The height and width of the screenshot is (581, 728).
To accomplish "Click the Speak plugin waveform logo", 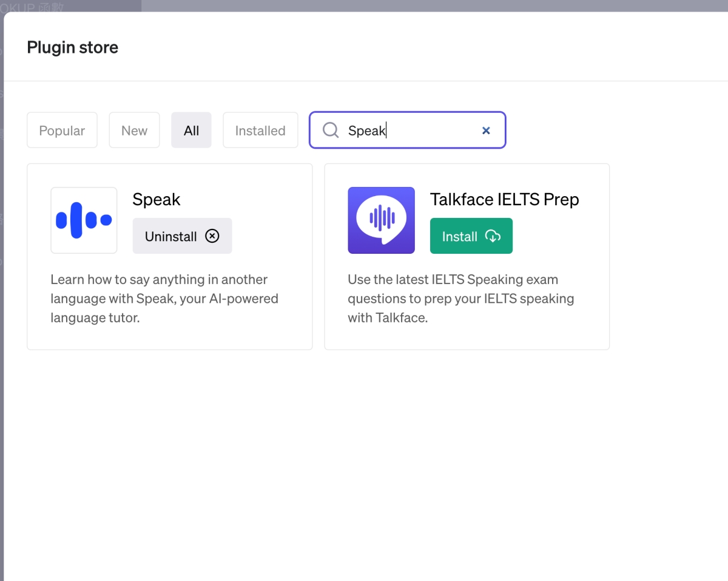I will [x=84, y=220].
